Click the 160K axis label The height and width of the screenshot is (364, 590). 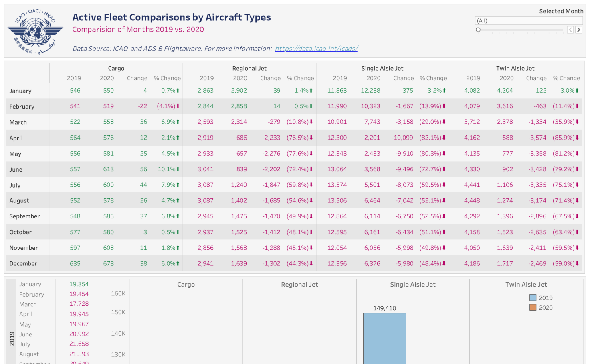click(118, 294)
